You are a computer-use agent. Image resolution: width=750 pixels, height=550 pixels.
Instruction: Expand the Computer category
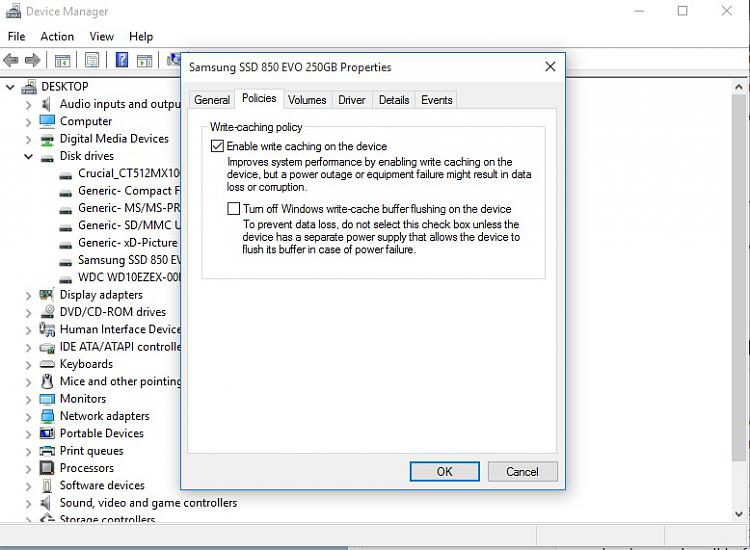pos(28,122)
